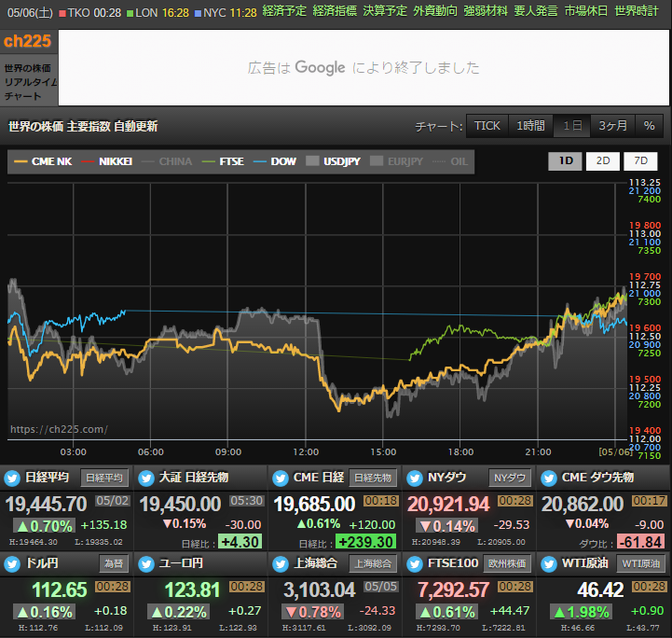This screenshot has width=672, height=638.
Task: Open the 決算予定 menu link
Action: tap(385, 11)
